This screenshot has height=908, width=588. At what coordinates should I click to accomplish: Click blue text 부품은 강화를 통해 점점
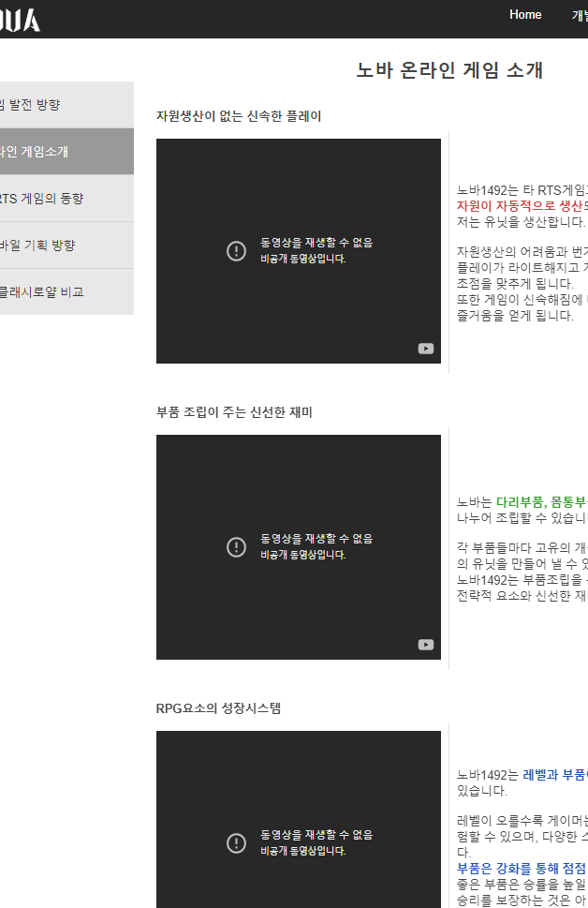point(522,868)
